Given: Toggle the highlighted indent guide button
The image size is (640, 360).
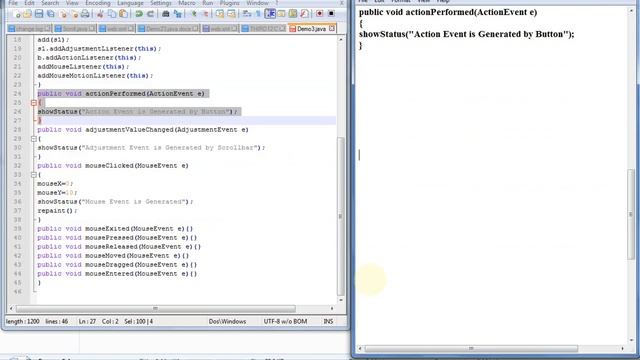Looking at the screenshot, I should [x=270, y=14].
